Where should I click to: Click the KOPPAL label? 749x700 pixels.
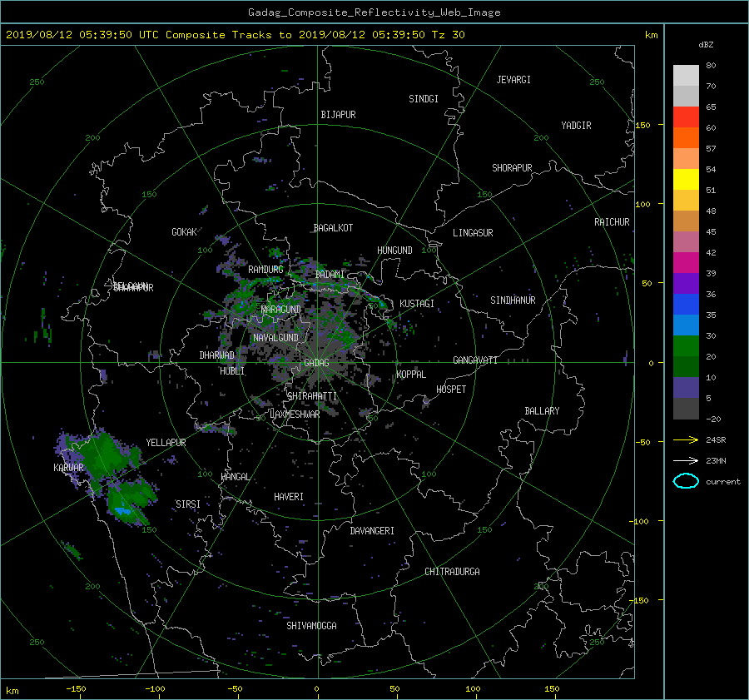click(x=411, y=374)
